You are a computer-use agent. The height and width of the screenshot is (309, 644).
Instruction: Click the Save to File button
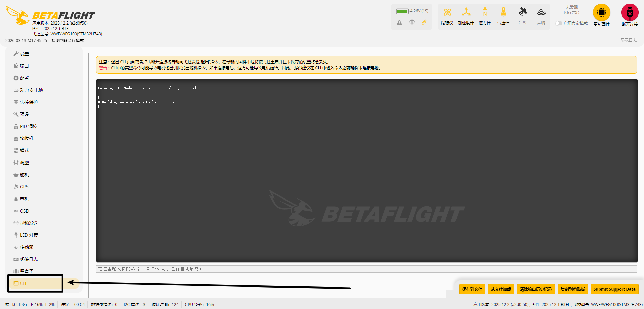(472, 289)
